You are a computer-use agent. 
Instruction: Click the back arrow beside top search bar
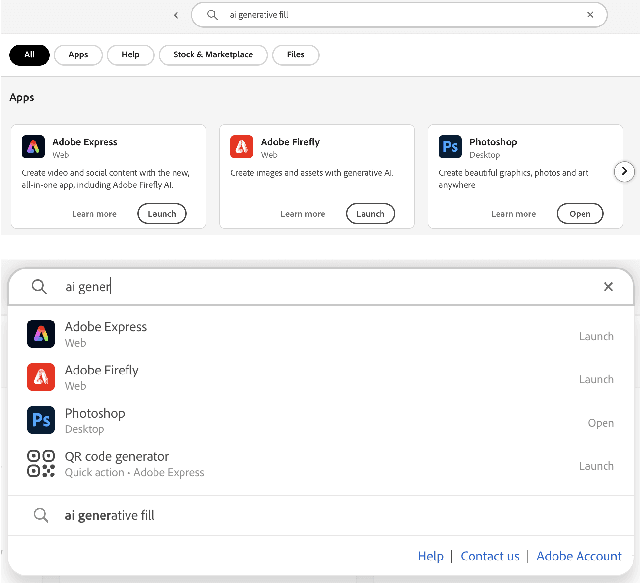point(176,15)
